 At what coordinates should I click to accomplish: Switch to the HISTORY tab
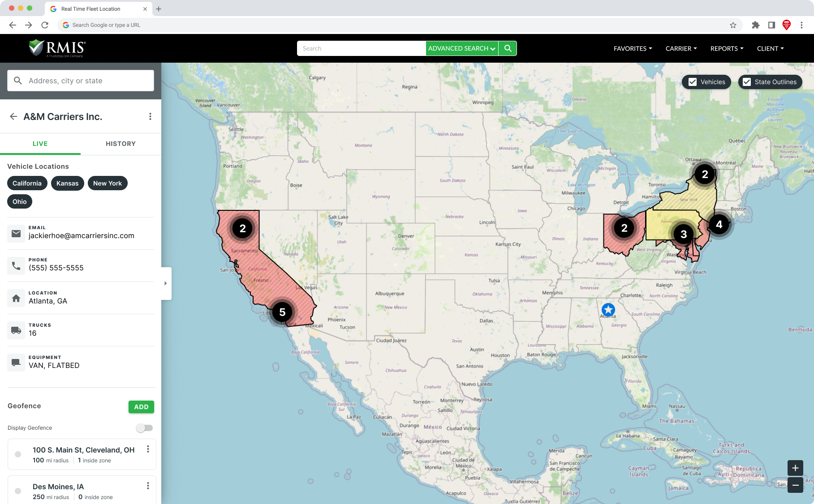coord(121,144)
